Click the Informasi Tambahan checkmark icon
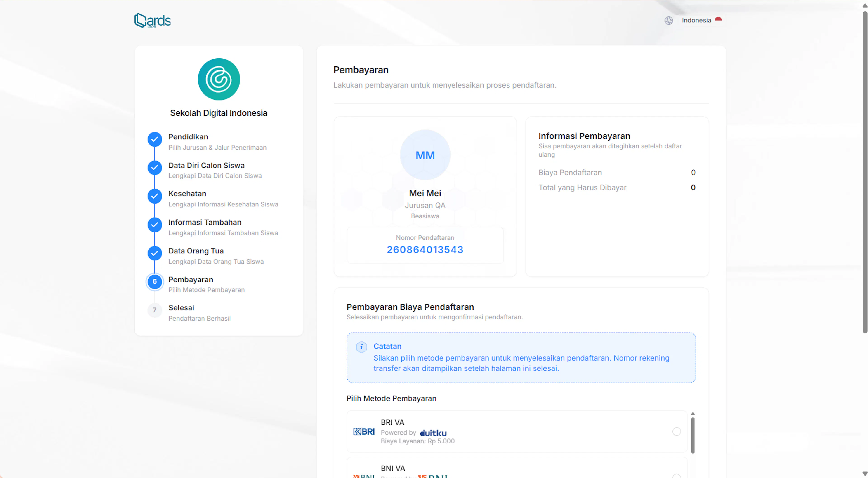 (x=155, y=225)
